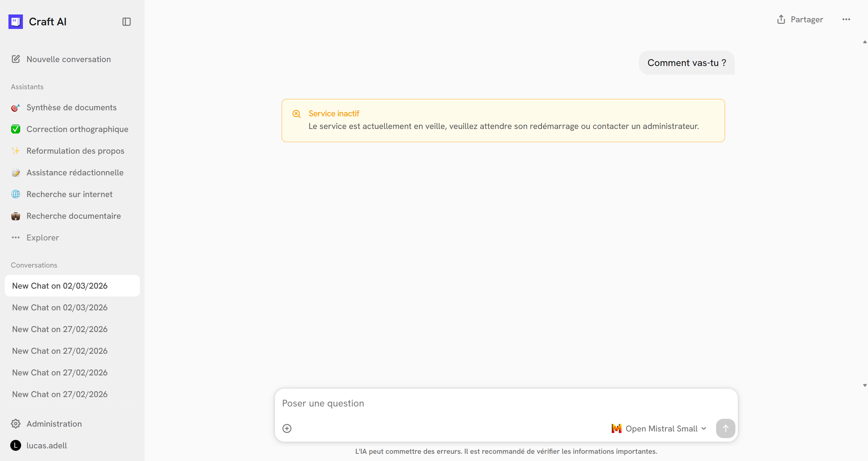Click the Nouvelle conversation pencil icon
Image resolution: width=868 pixels, height=461 pixels.
[16, 59]
